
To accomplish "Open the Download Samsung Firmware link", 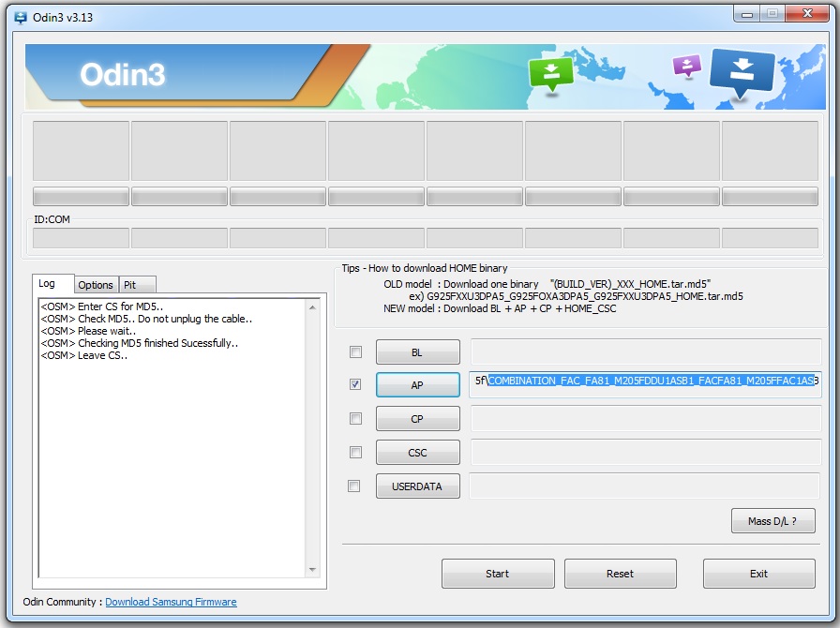I will 171,602.
